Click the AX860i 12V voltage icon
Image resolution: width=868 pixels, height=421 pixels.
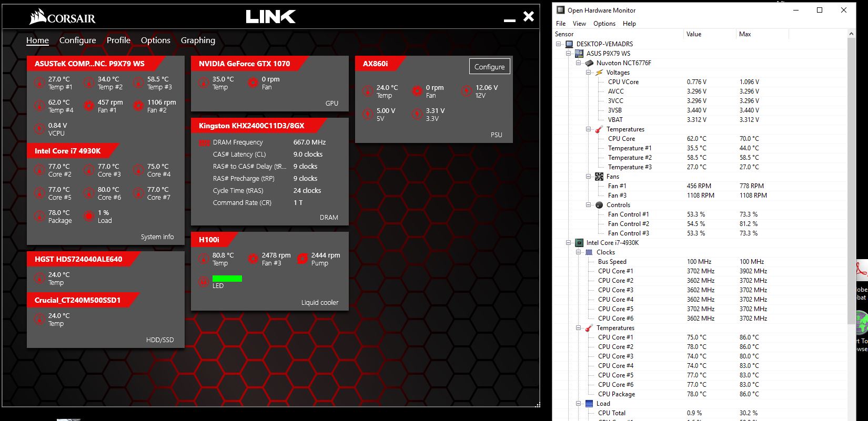click(467, 91)
